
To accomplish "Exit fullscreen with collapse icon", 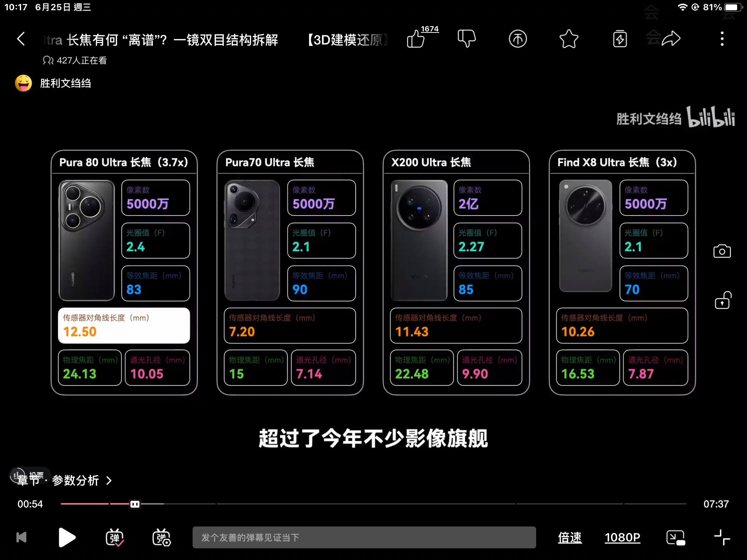I will pyautogui.click(x=722, y=537).
